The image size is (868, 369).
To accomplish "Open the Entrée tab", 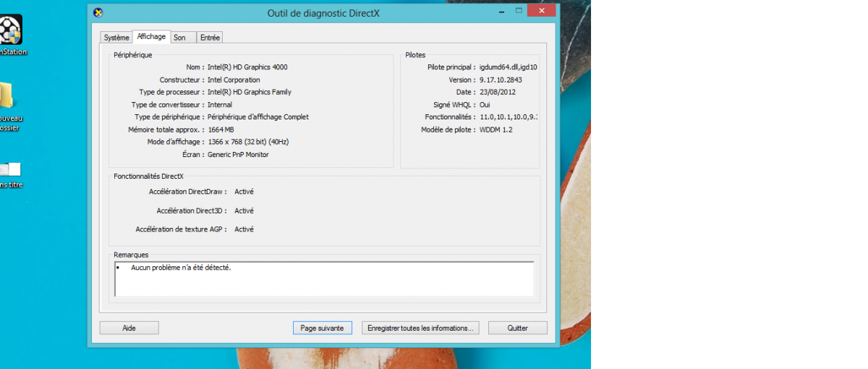I will coord(210,38).
